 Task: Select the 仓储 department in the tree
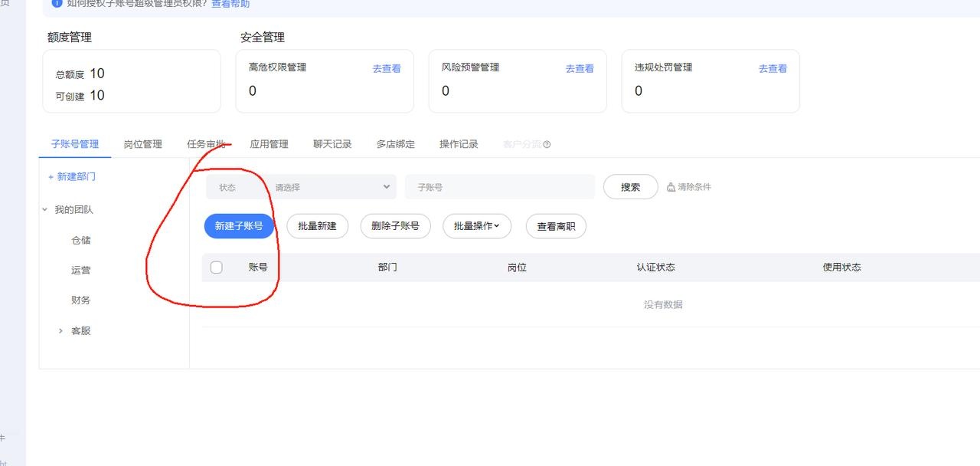pyautogui.click(x=81, y=240)
